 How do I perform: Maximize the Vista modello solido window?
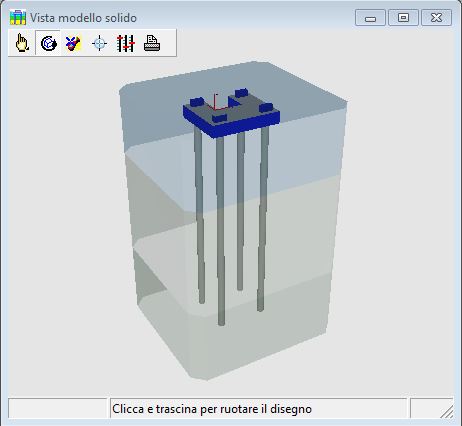point(403,18)
